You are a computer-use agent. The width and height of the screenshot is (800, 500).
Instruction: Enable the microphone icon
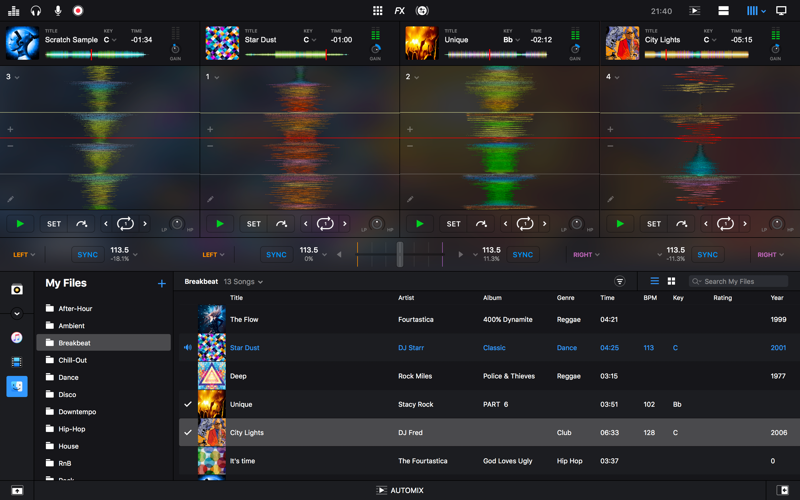[58, 11]
